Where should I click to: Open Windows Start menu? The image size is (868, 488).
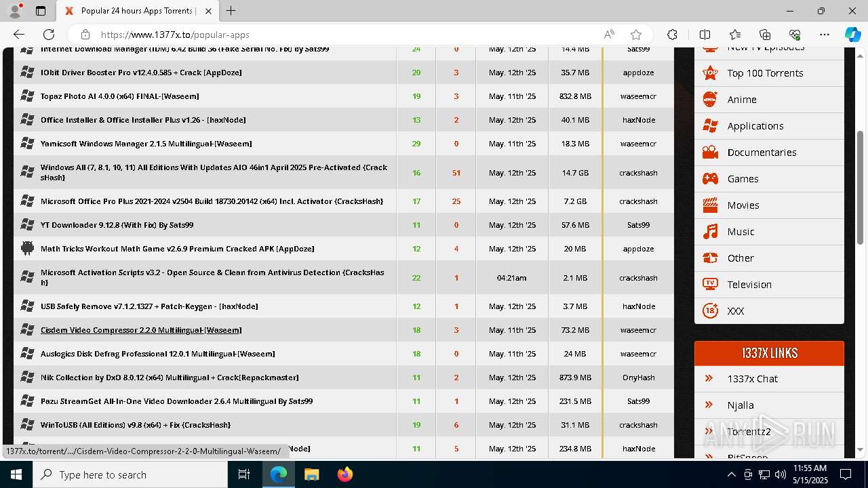[16, 474]
